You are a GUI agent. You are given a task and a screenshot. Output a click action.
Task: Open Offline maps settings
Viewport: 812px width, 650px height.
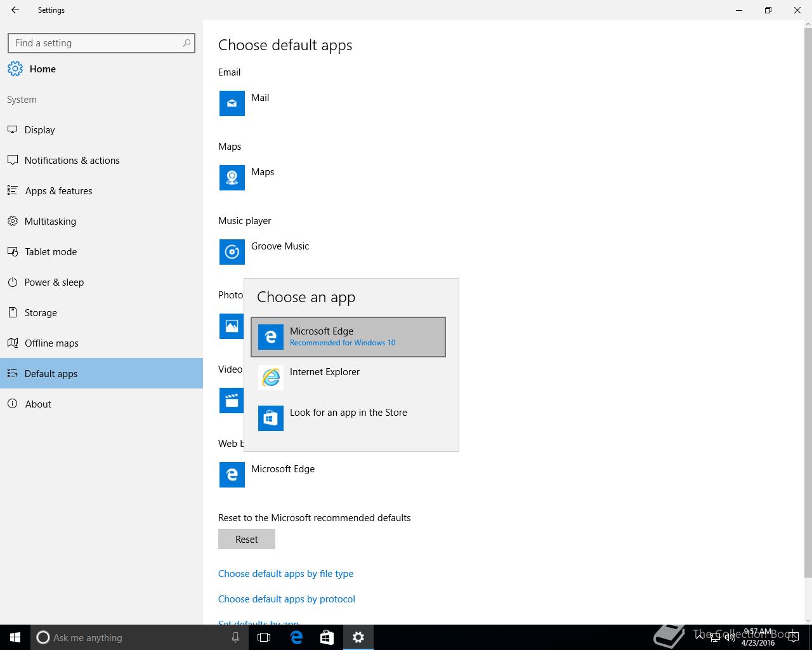(101, 343)
